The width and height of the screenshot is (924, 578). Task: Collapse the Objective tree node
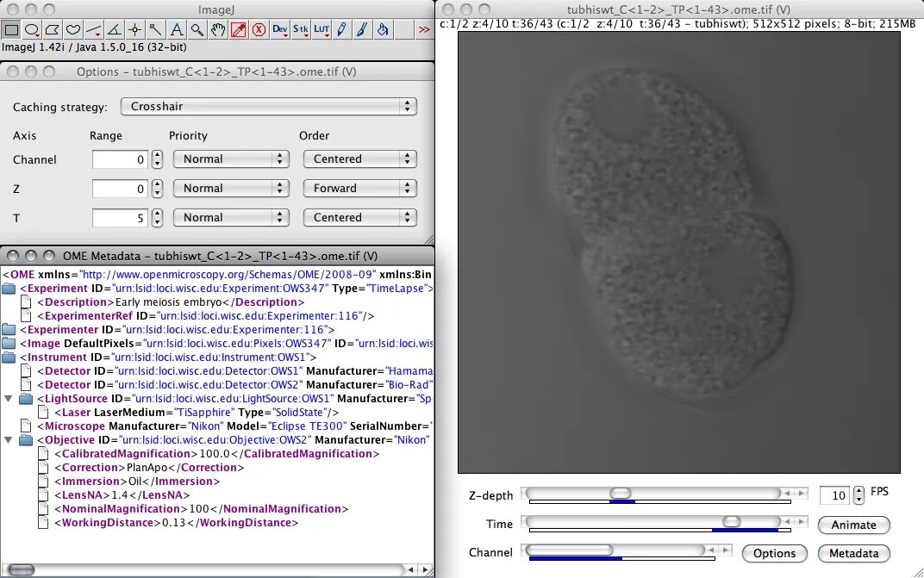click(x=9, y=440)
